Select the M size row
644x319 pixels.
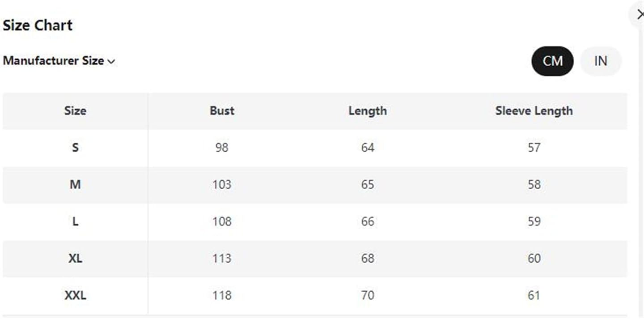click(75, 185)
